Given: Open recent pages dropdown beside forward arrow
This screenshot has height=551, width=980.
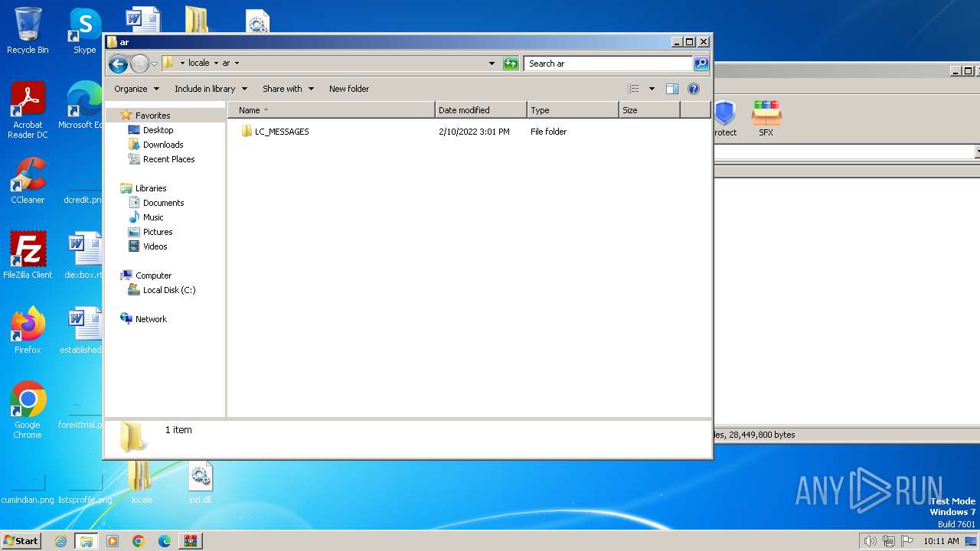Looking at the screenshot, I should [x=154, y=64].
